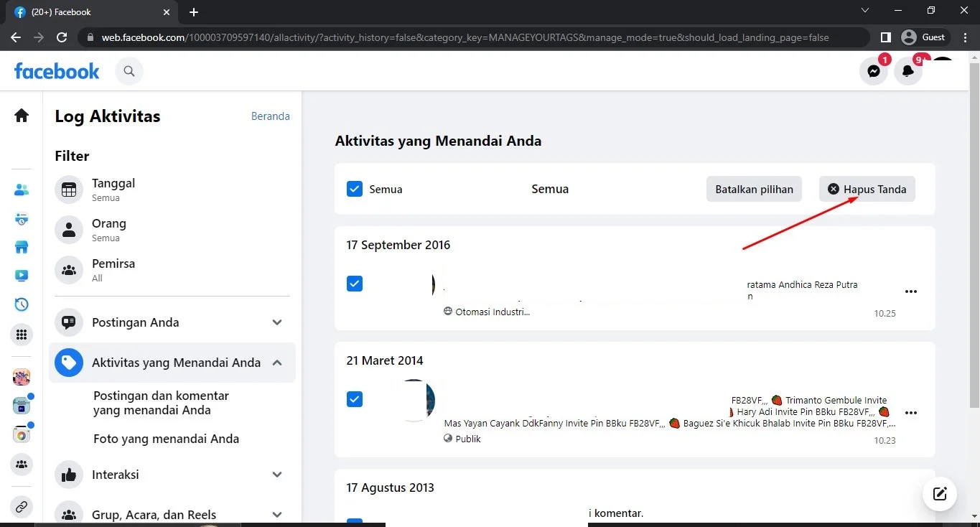Screen dimensions: 980x527
Task: Click the 'Otomasi Industri...' audience text
Action: click(493, 312)
